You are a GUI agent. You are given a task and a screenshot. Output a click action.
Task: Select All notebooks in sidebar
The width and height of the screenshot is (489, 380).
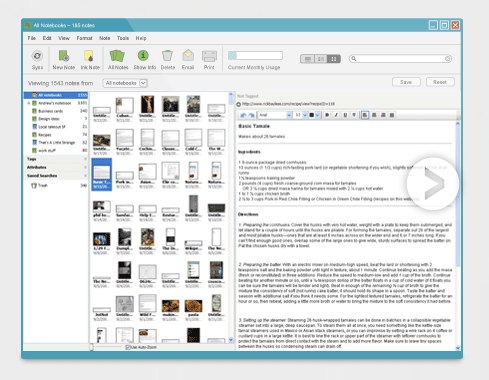coord(56,95)
